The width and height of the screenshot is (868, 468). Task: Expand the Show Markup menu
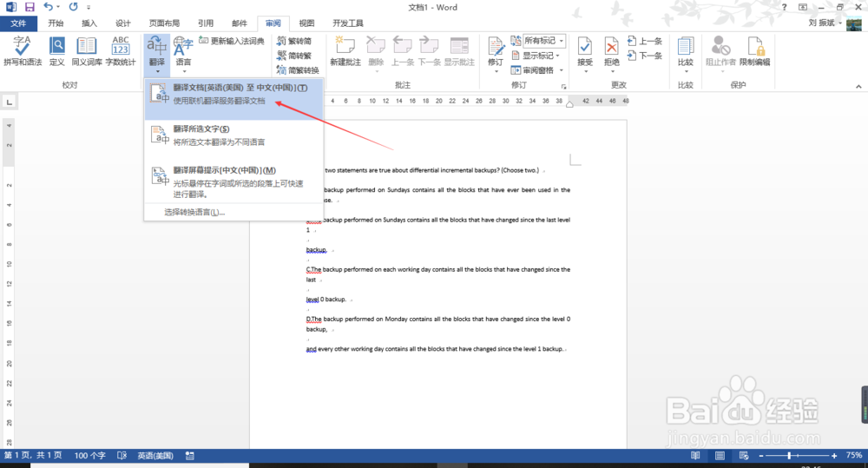click(x=536, y=56)
